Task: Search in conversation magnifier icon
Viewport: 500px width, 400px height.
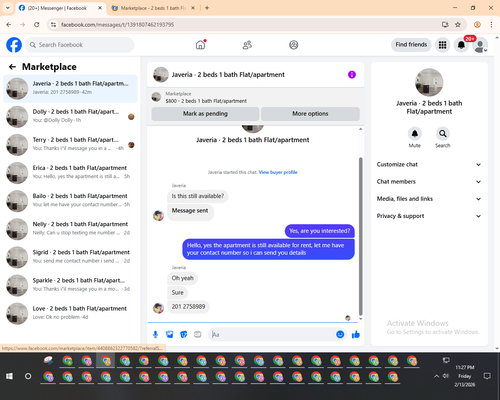Action: pyautogui.click(x=443, y=134)
